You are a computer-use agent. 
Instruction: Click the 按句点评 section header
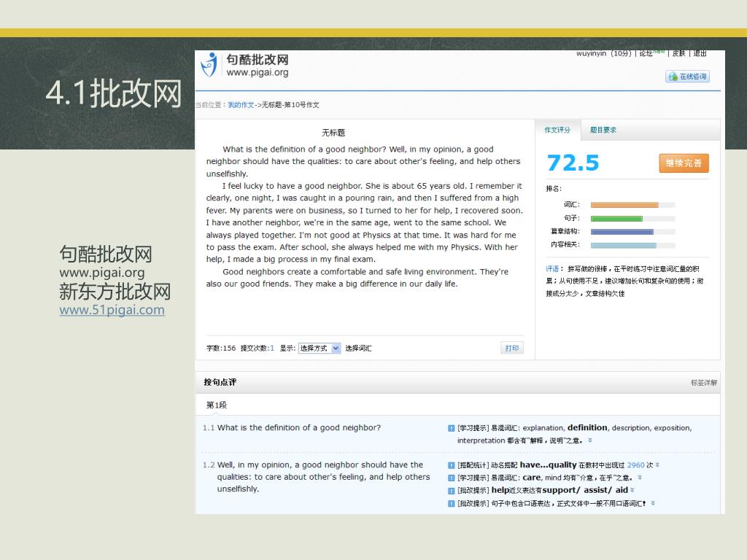tap(220, 382)
